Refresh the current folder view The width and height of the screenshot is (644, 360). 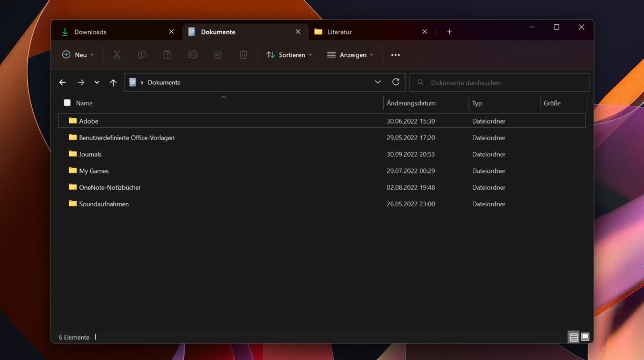click(x=396, y=82)
